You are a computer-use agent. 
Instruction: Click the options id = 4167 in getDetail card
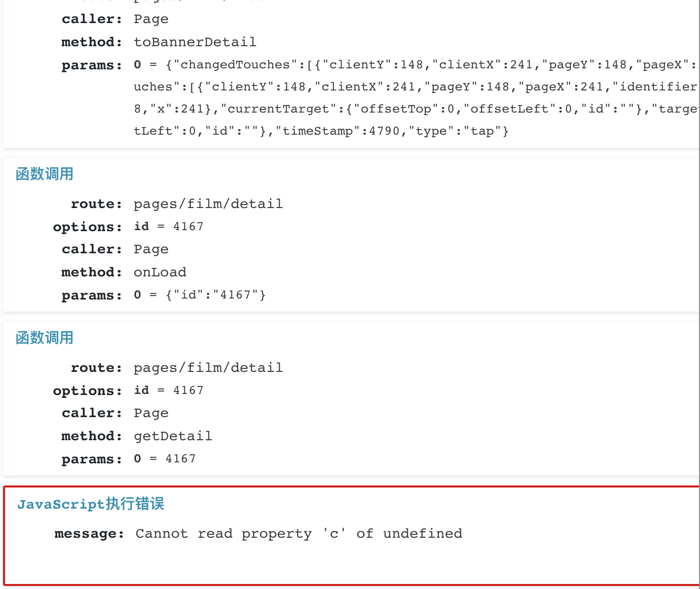(169, 390)
